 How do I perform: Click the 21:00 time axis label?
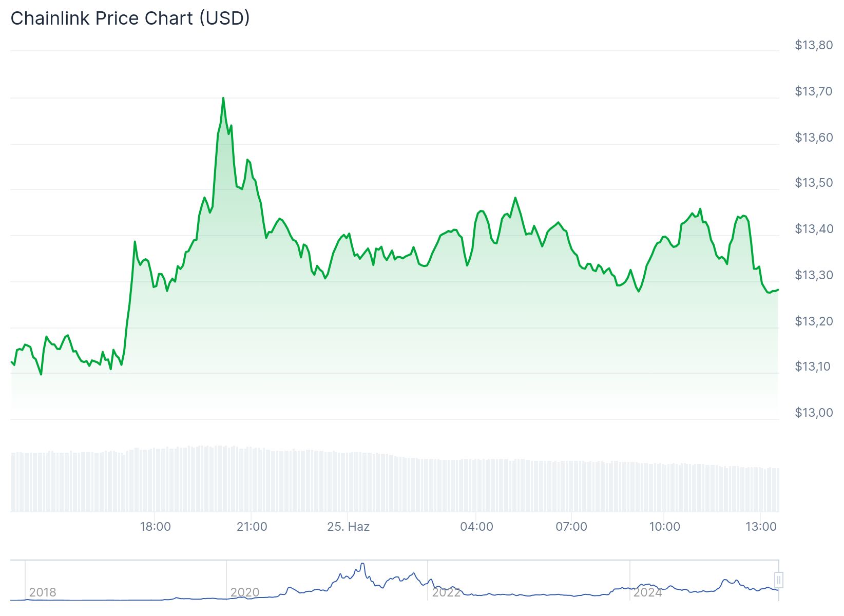click(252, 527)
